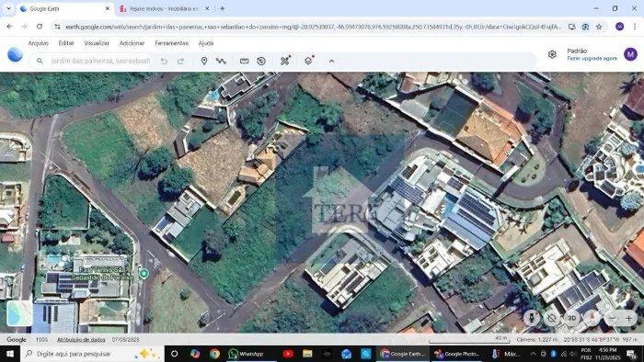Image resolution: width=644 pixels, height=362 pixels.
Task: Click the install app icon in address bar
Action: pos(571,27)
